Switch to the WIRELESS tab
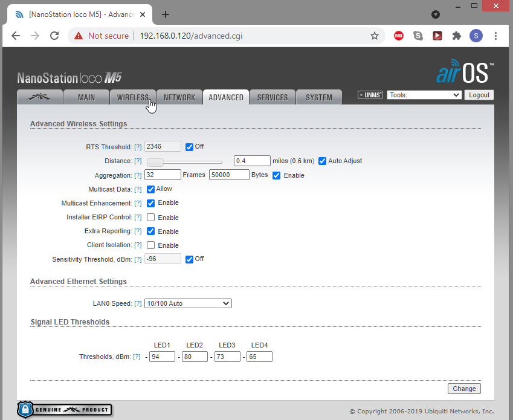 (133, 97)
